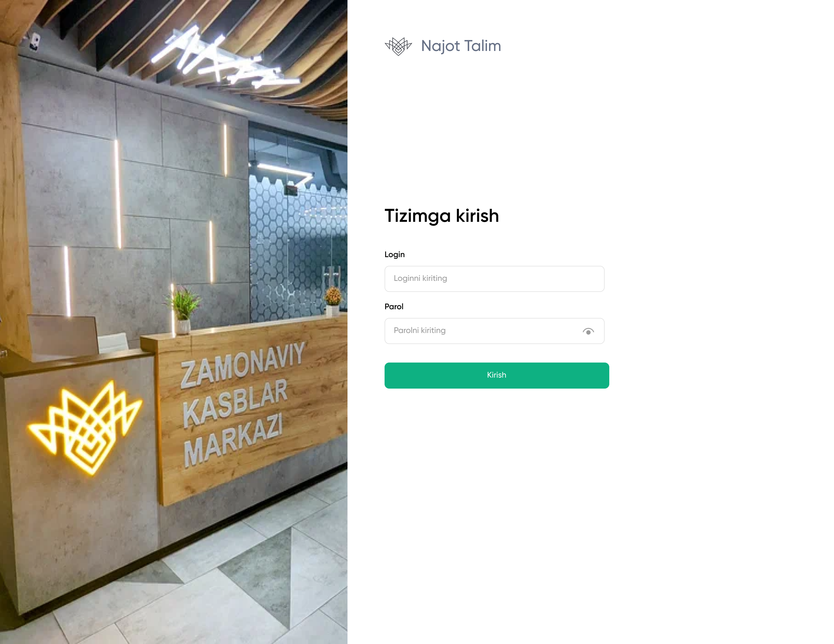Focus the Loginni kiriting input field
This screenshot has height=644, width=834.
pyautogui.click(x=494, y=279)
